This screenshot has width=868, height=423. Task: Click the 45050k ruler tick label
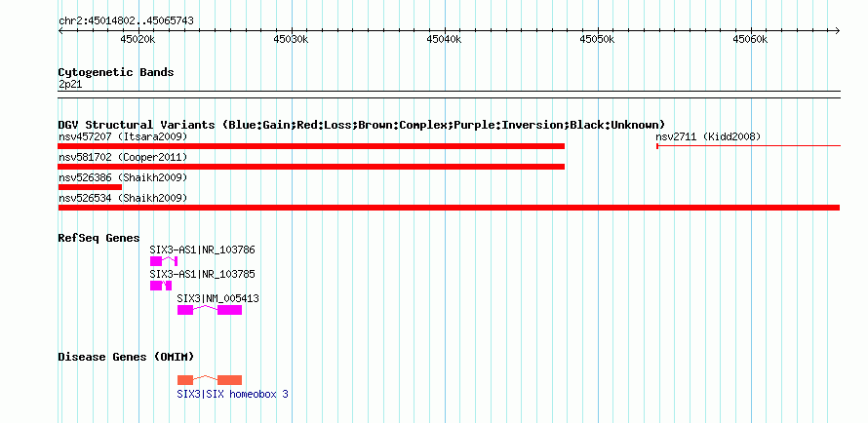pos(597,39)
